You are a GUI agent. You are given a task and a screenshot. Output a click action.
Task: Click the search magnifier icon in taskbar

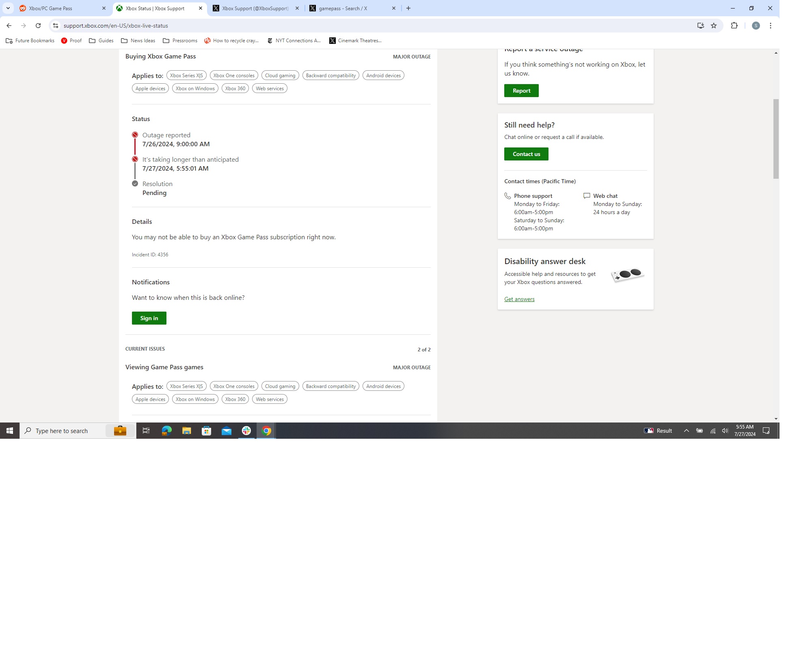[x=28, y=431]
